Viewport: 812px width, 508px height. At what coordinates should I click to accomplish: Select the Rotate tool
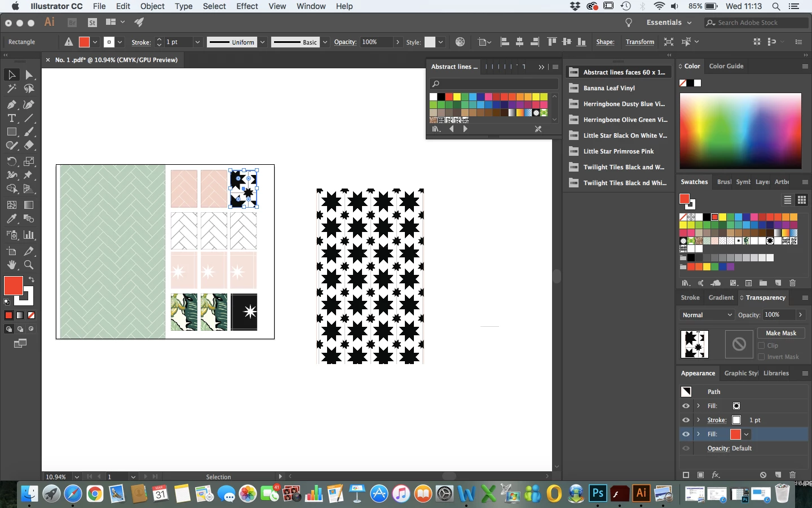[11, 161]
